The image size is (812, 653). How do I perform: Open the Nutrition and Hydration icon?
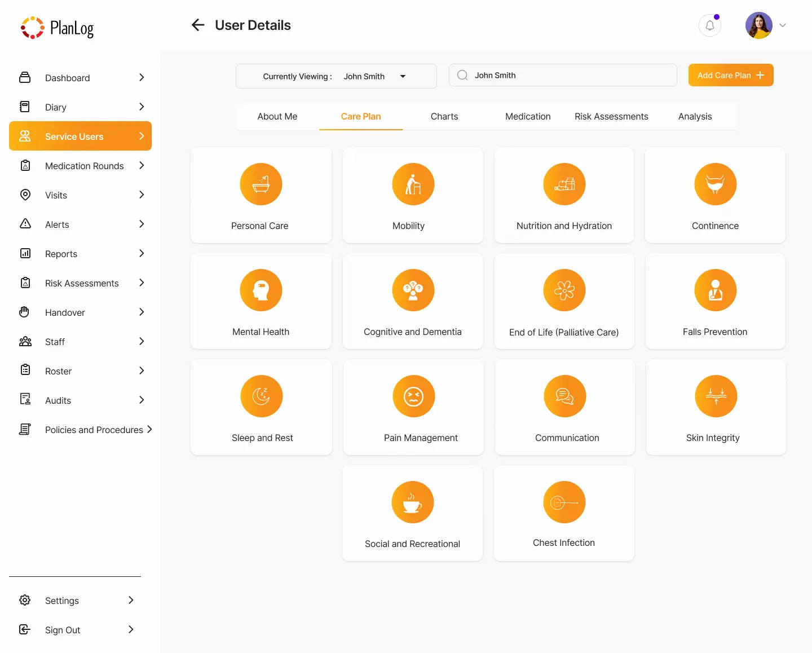click(x=564, y=184)
